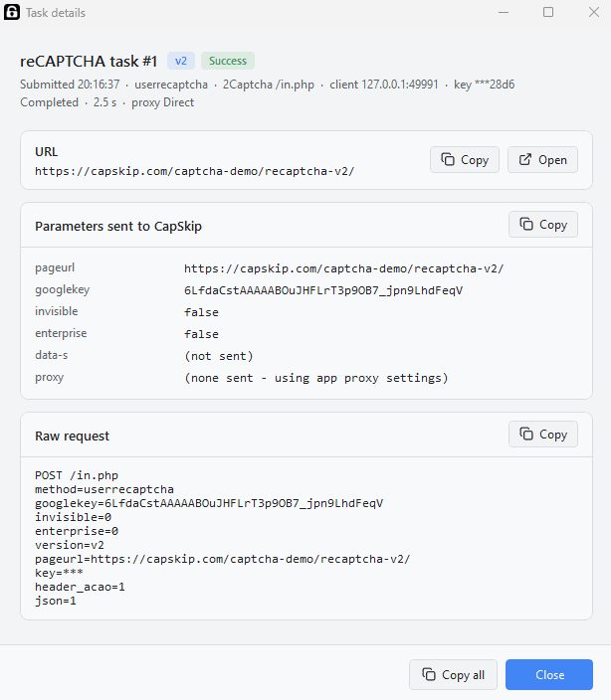
Task: Click the URL value in the URL card
Action: pyautogui.click(x=195, y=171)
